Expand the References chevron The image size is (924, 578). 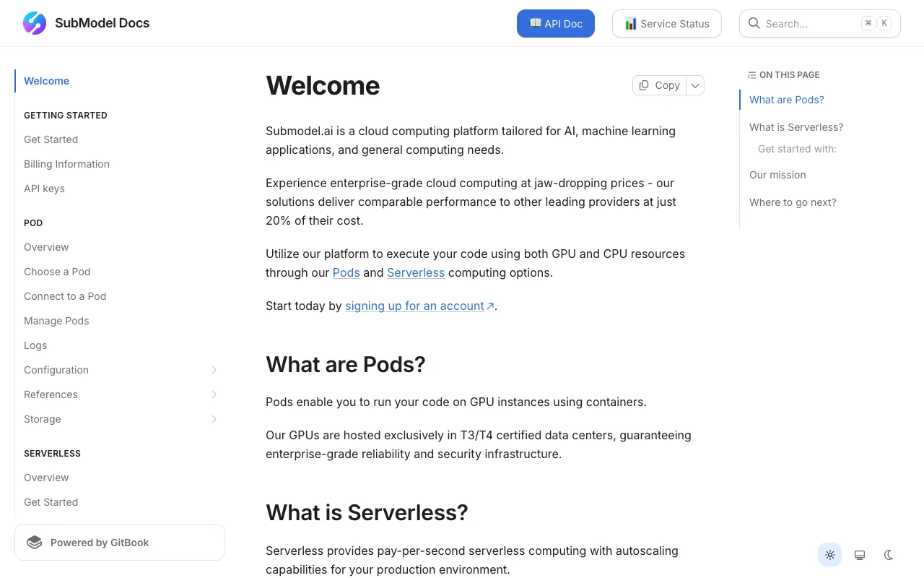tap(214, 394)
